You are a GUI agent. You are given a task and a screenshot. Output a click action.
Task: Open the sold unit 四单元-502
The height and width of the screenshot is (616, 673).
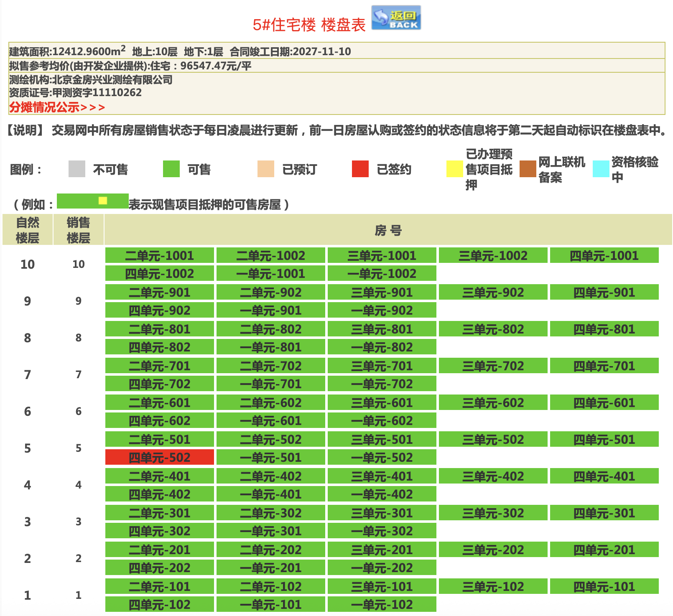click(159, 458)
